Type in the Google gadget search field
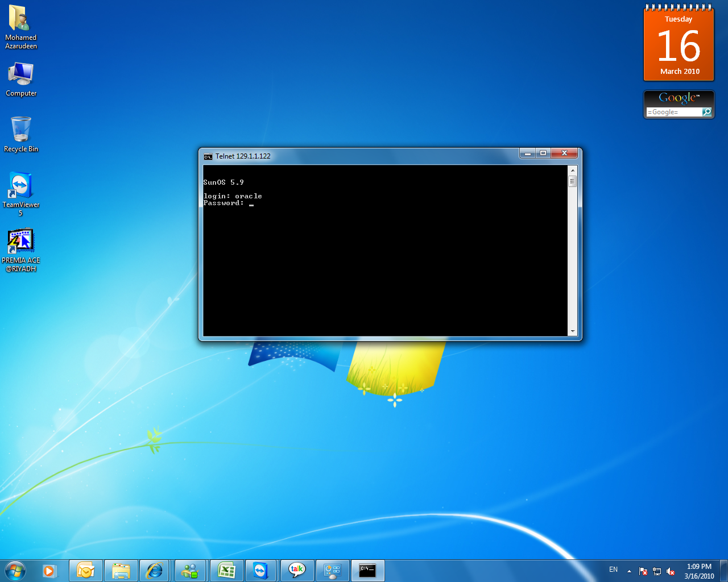 [673, 113]
